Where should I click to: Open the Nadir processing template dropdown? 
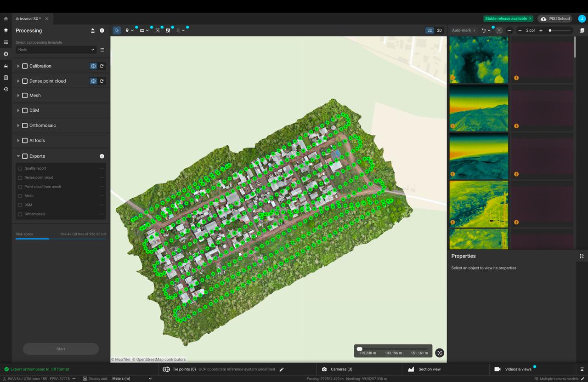point(56,50)
